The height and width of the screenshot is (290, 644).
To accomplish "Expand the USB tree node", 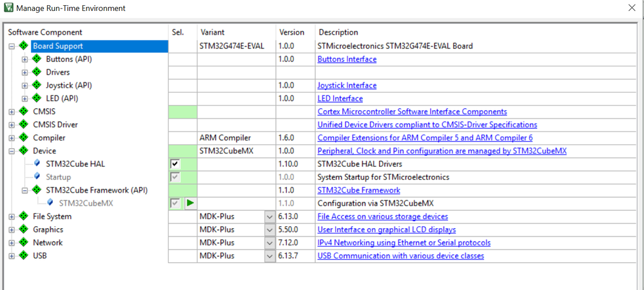I will (x=12, y=256).
